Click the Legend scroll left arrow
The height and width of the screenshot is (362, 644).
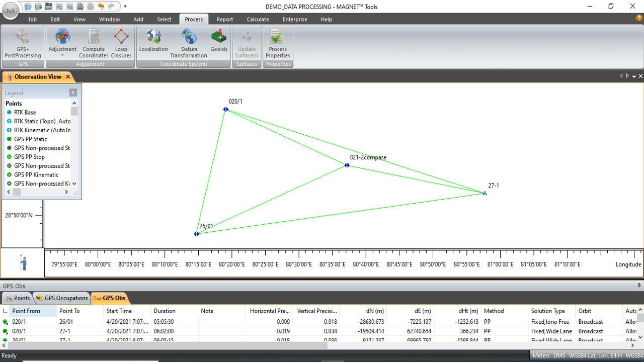pos(9,192)
